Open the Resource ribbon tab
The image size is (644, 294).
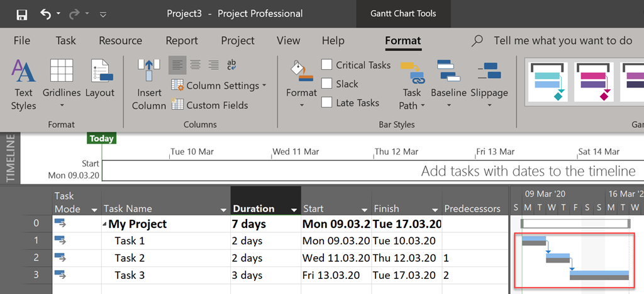pyautogui.click(x=120, y=40)
